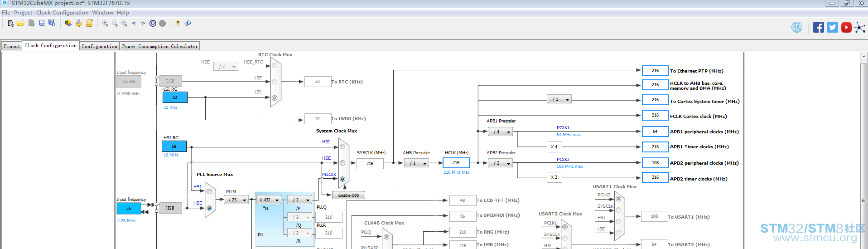868x249 pixels.
Task: Open the Clock Configuration menu
Action: (x=62, y=13)
